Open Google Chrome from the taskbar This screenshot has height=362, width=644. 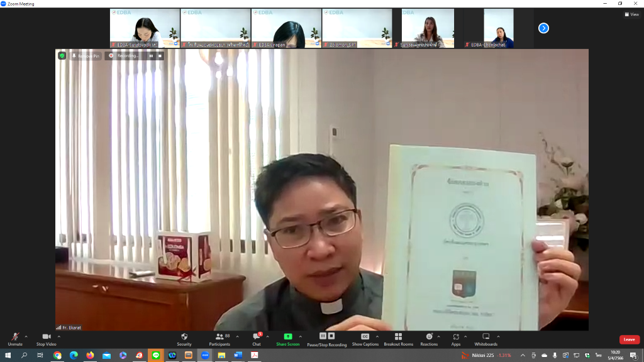click(x=57, y=355)
